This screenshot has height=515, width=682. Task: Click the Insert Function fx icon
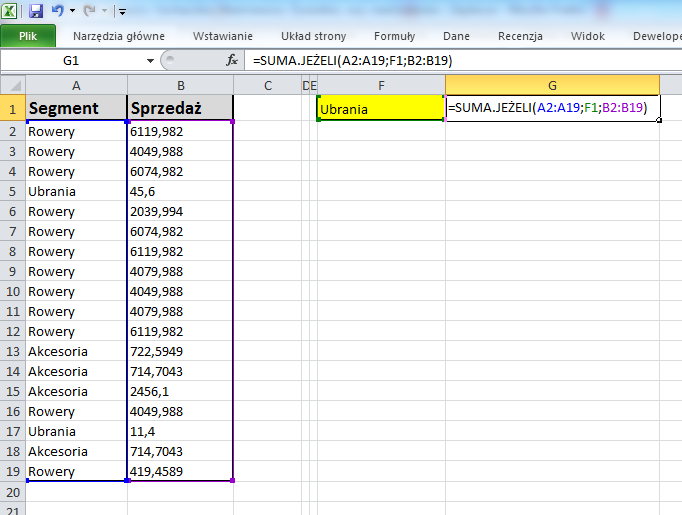click(x=231, y=60)
